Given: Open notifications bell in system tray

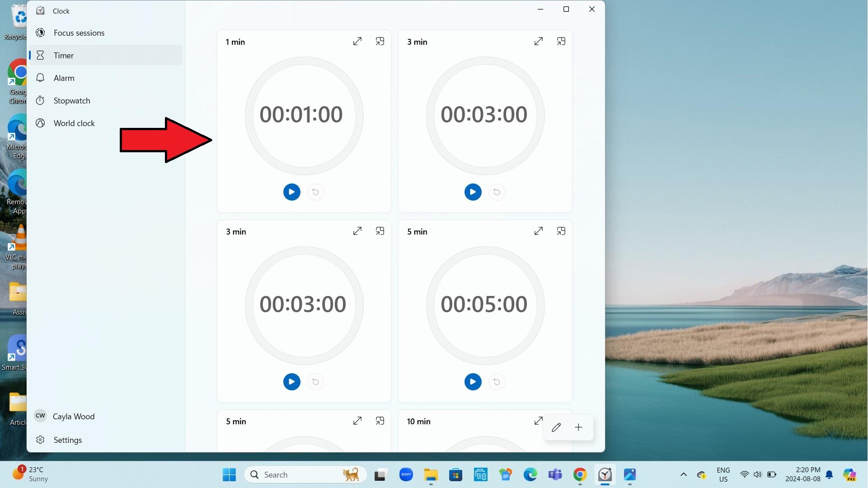Looking at the screenshot, I should [x=830, y=474].
